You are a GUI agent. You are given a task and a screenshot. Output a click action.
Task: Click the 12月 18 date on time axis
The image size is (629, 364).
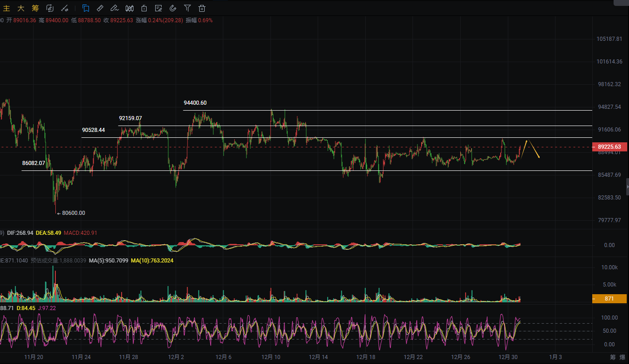365,357
